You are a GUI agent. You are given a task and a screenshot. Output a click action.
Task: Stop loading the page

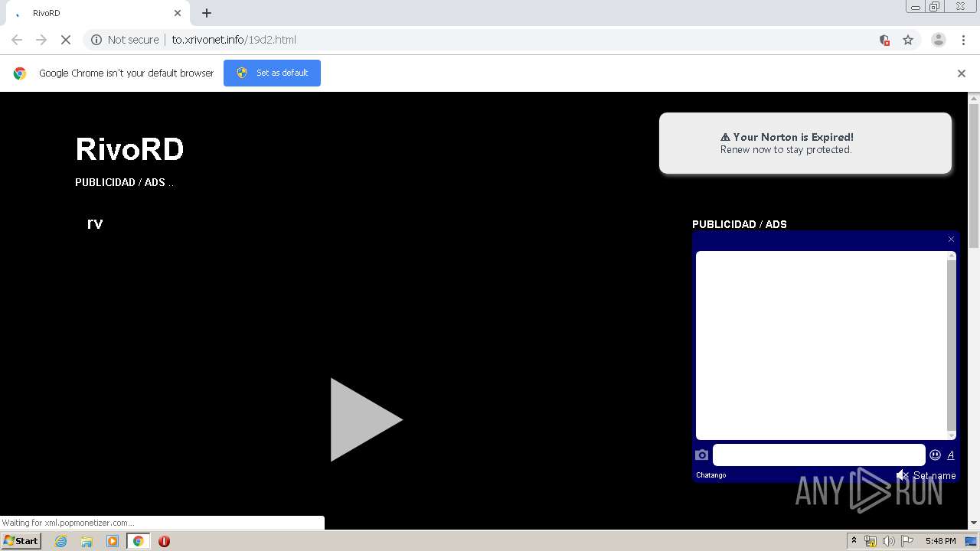[x=66, y=40]
